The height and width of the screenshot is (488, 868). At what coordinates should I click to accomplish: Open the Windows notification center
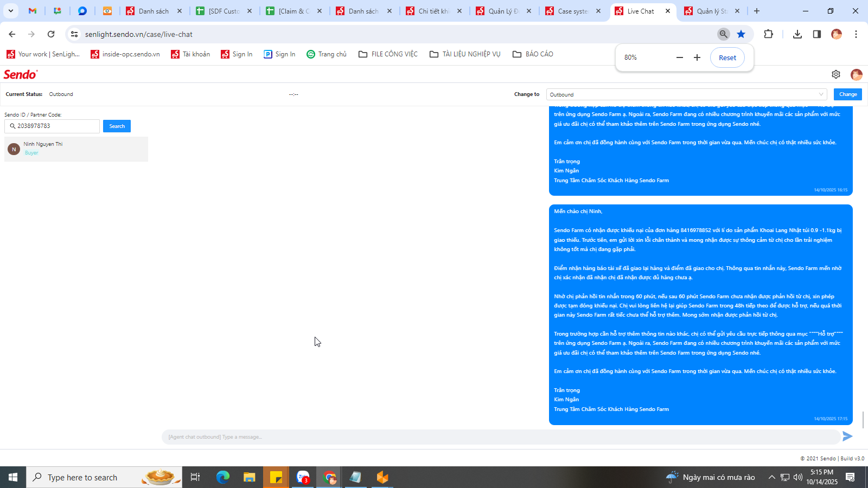[850, 477]
